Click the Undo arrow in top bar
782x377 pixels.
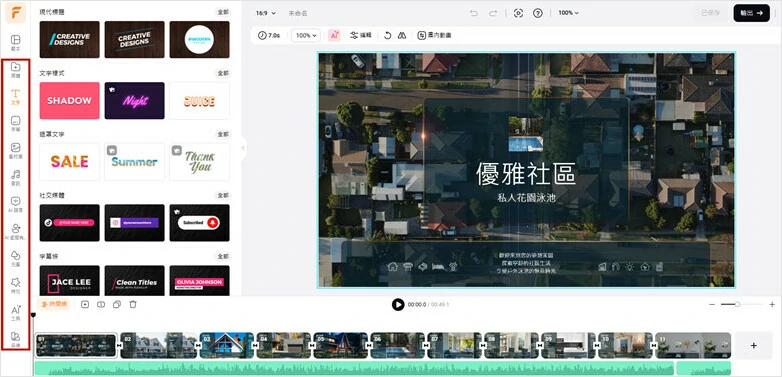(x=474, y=13)
